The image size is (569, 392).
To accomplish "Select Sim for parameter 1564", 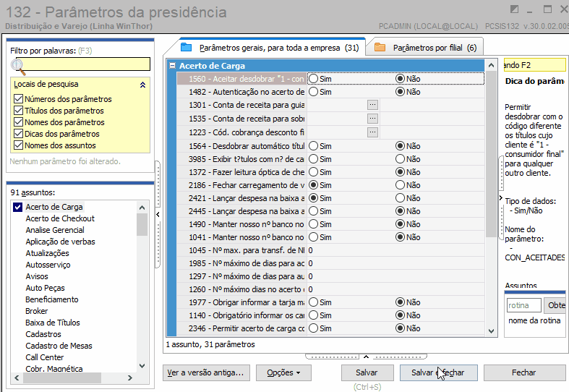I will tap(314, 146).
